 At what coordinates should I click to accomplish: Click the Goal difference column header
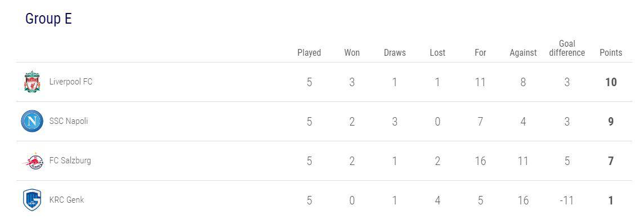(x=567, y=48)
